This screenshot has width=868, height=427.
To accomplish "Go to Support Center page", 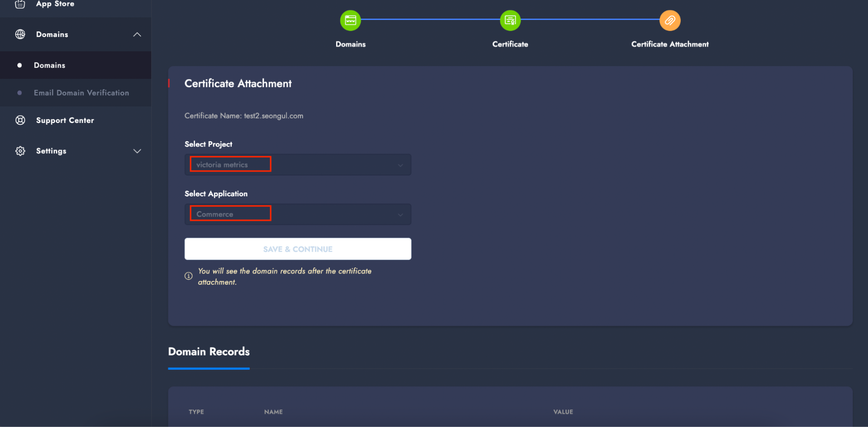I will (65, 120).
